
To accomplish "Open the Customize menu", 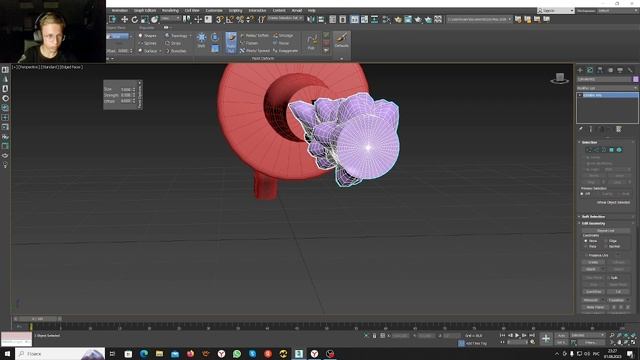I will (214, 11).
